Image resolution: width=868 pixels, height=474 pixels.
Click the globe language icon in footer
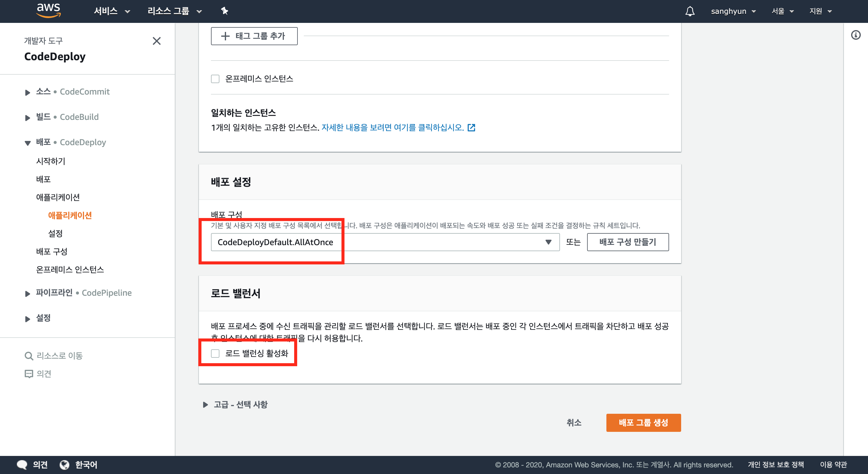coord(64,465)
